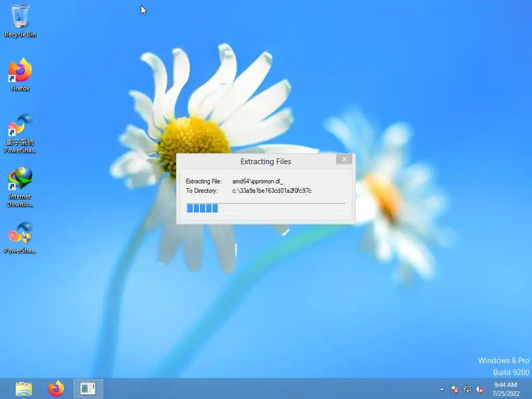Image resolution: width=532 pixels, height=399 pixels.
Task: Open Action Center flag icon in tray
Action: [454, 390]
